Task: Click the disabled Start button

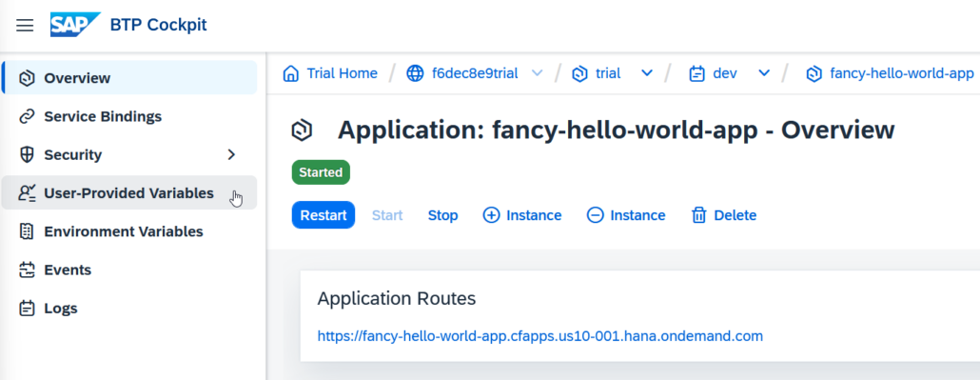Action: (387, 215)
